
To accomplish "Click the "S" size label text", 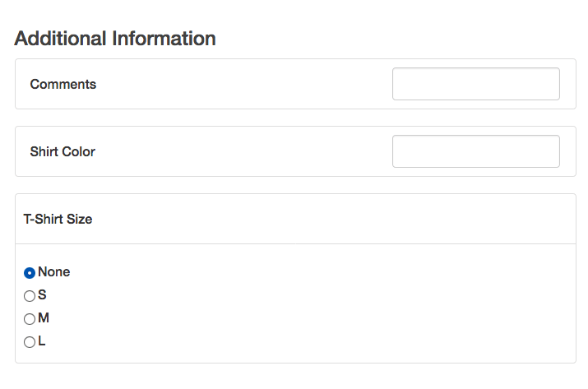I will point(42,295).
